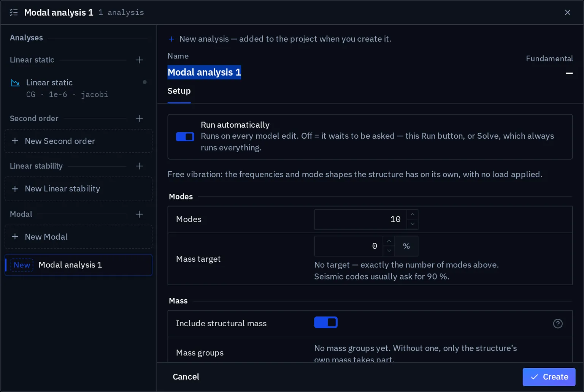The image size is (584, 392).
Task: Click the Modes number input field
Action: (360, 220)
